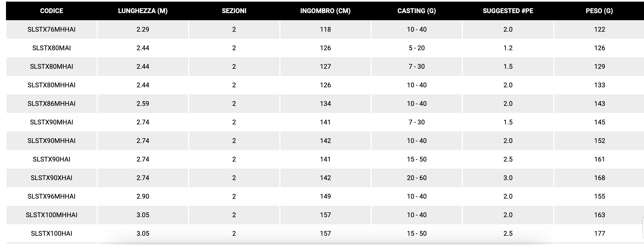
Task: Click the INGOMBRO (CM) column header
Action: coord(325,11)
